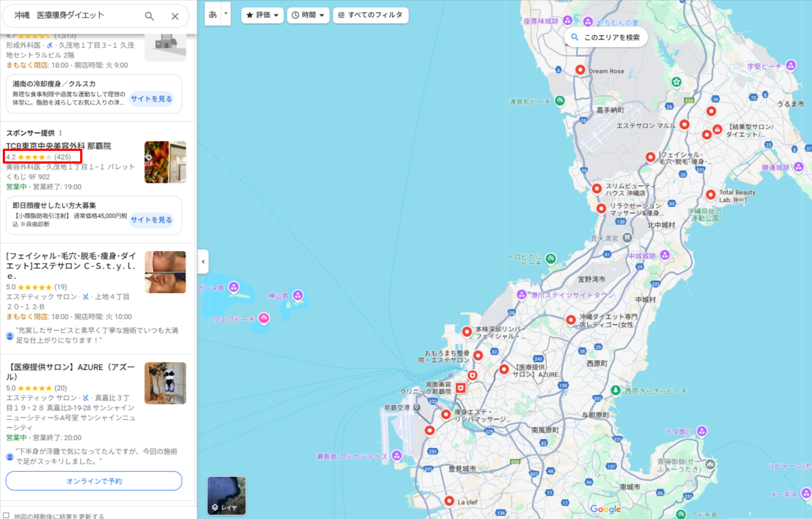Viewport: 812px width, 519px height.
Task: Open the レイヤ layers thumbnail
Action: click(227, 496)
